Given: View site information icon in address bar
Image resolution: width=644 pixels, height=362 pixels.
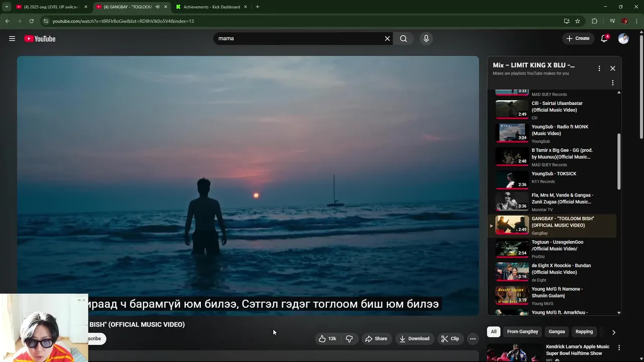Looking at the screenshot, I should pyautogui.click(x=46, y=21).
